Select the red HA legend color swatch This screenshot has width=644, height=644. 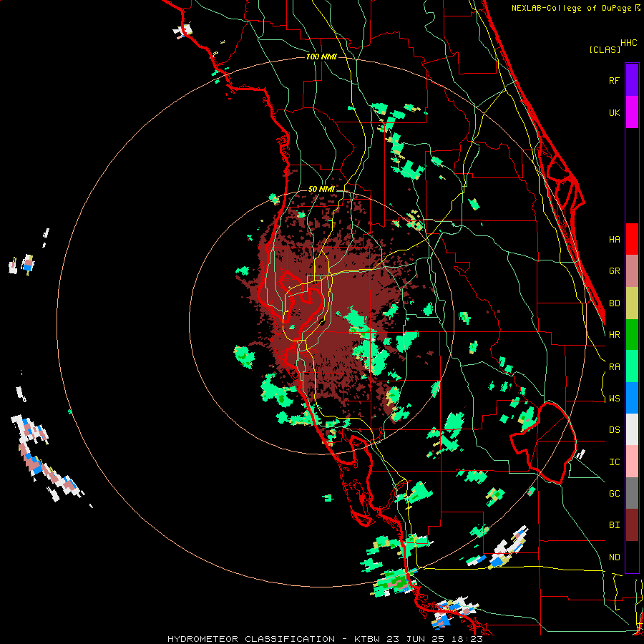pyautogui.click(x=632, y=239)
